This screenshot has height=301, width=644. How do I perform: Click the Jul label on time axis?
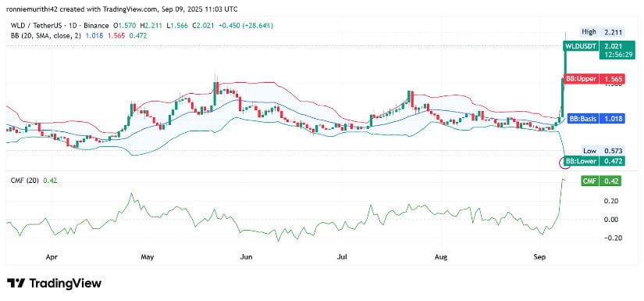342,257
